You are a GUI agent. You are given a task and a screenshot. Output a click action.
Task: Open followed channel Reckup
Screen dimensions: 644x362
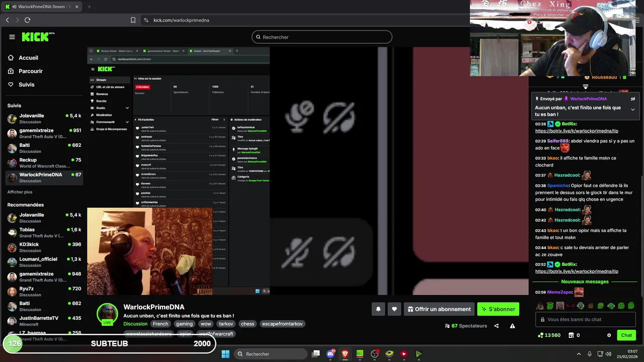(44, 163)
